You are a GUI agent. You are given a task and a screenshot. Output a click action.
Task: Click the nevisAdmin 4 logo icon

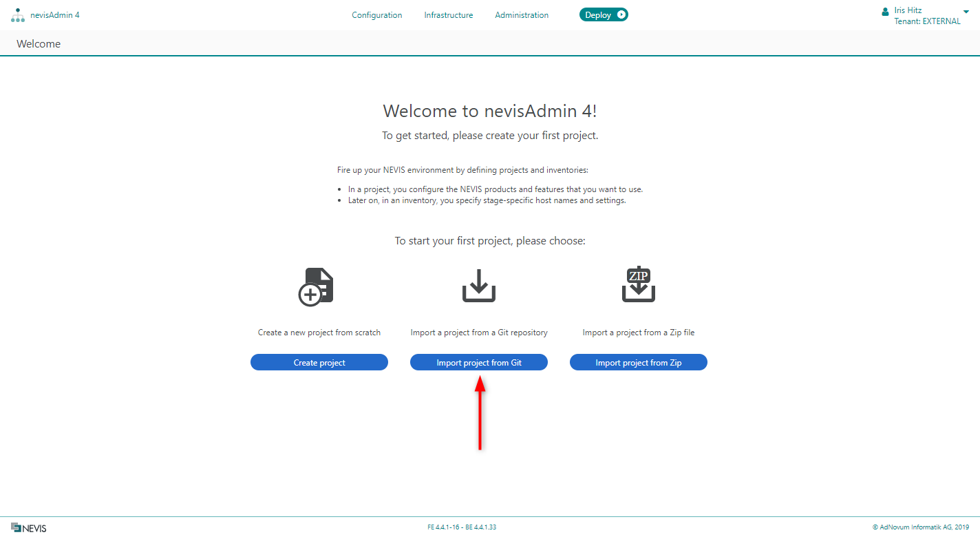coord(18,15)
